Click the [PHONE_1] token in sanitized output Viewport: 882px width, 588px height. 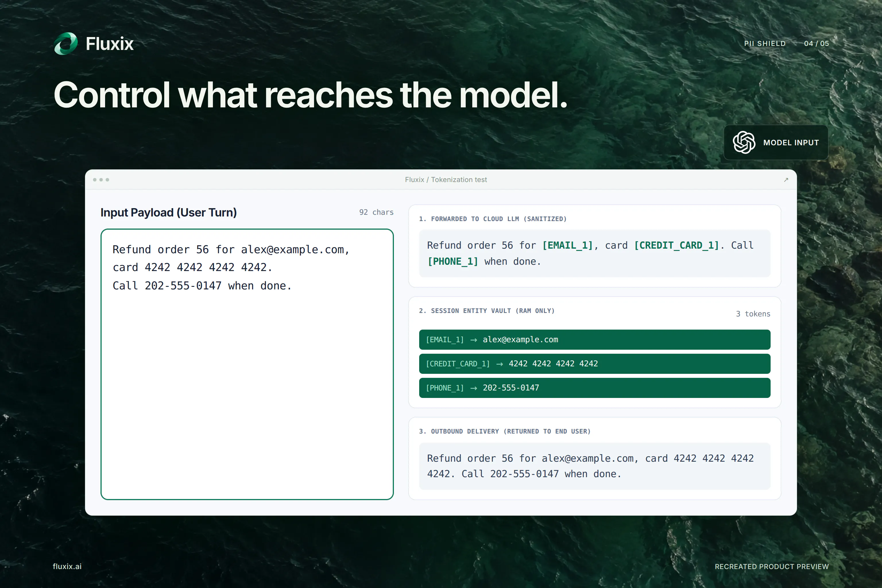452,261
